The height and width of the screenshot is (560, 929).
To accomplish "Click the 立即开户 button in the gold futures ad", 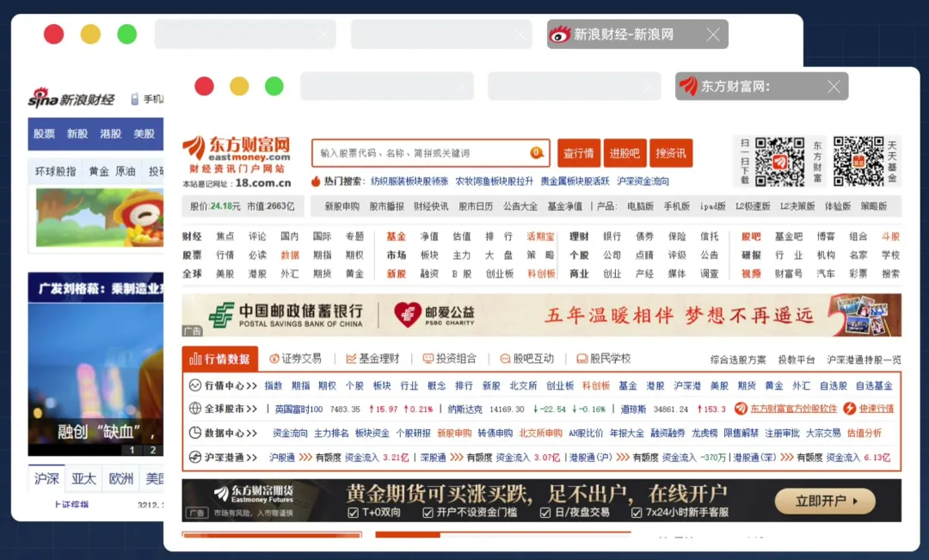I will pos(825,502).
